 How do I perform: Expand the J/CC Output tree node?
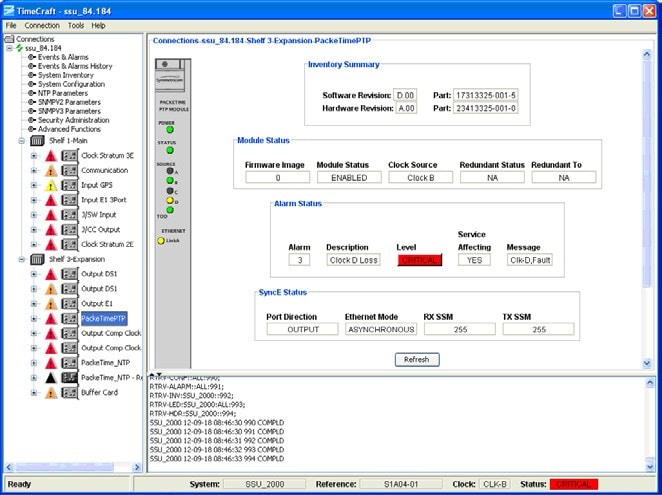[x=34, y=229]
